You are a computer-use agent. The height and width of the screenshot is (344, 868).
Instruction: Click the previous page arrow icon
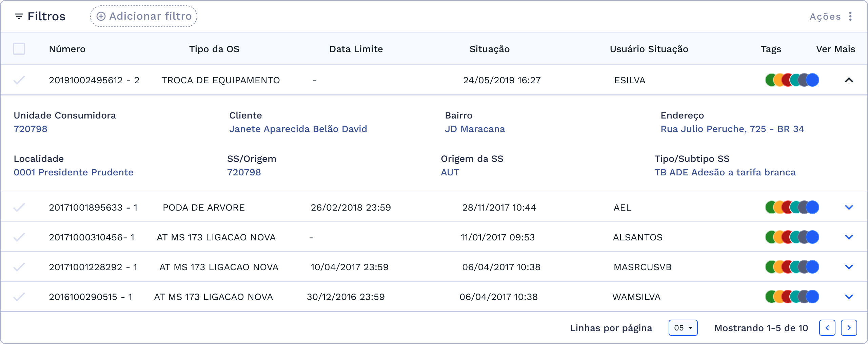[827, 328]
